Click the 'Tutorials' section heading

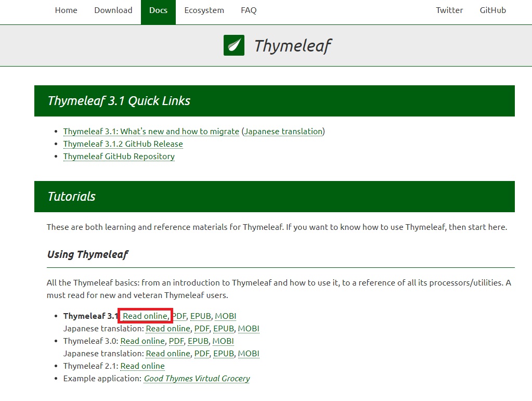pyautogui.click(x=72, y=197)
